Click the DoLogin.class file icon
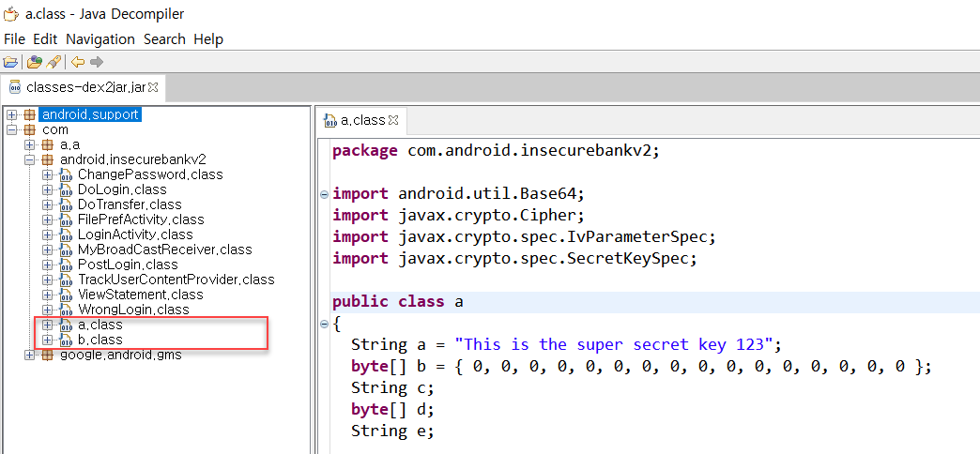 tap(65, 189)
